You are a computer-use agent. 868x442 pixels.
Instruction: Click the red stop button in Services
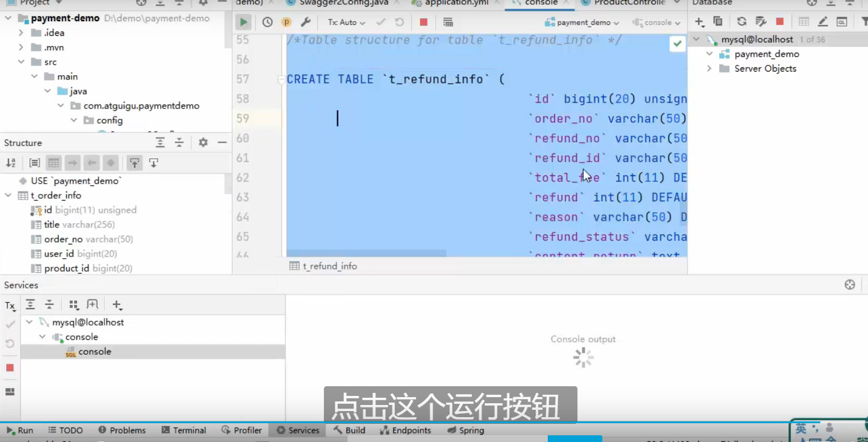coord(10,367)
